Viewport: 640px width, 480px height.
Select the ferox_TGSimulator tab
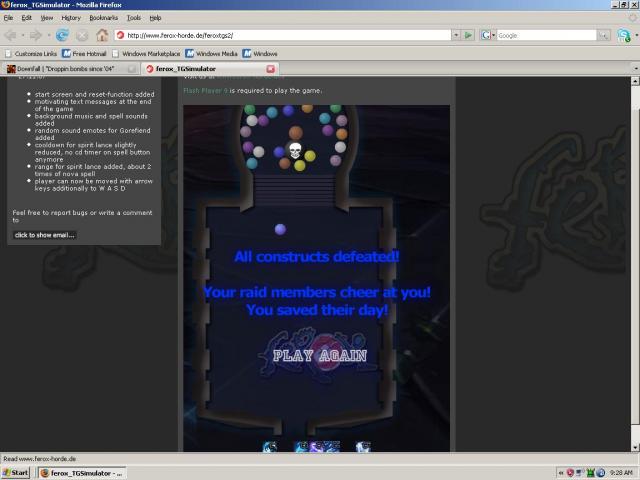tap(210, 69)
